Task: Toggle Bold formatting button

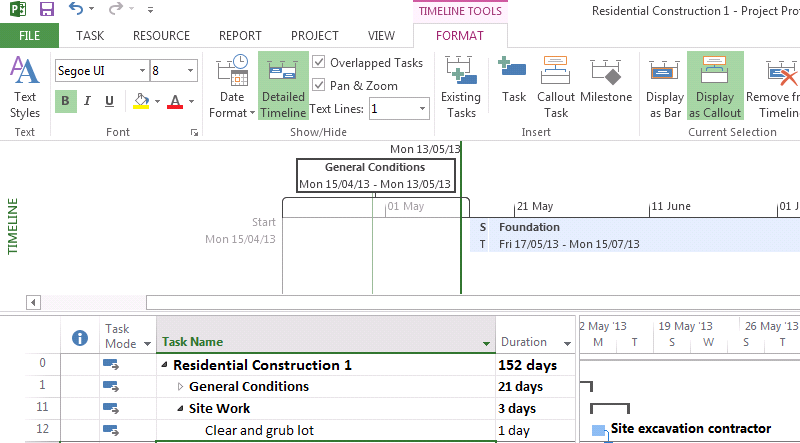Action: point(65,101)
